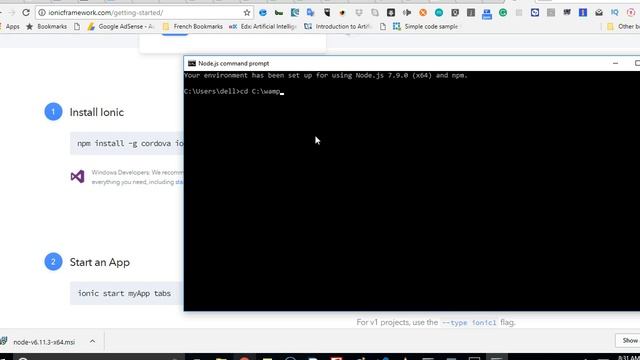Viewport: 640px width, 360px height.
Task: Minimize the Node.js command prompt window
Action: pos(616,63)
